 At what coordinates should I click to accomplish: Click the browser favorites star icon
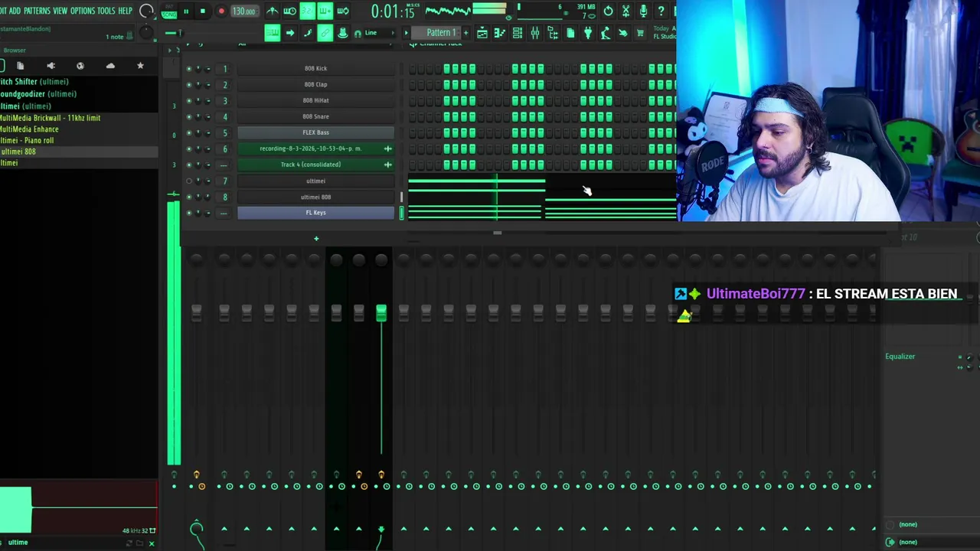140,66
